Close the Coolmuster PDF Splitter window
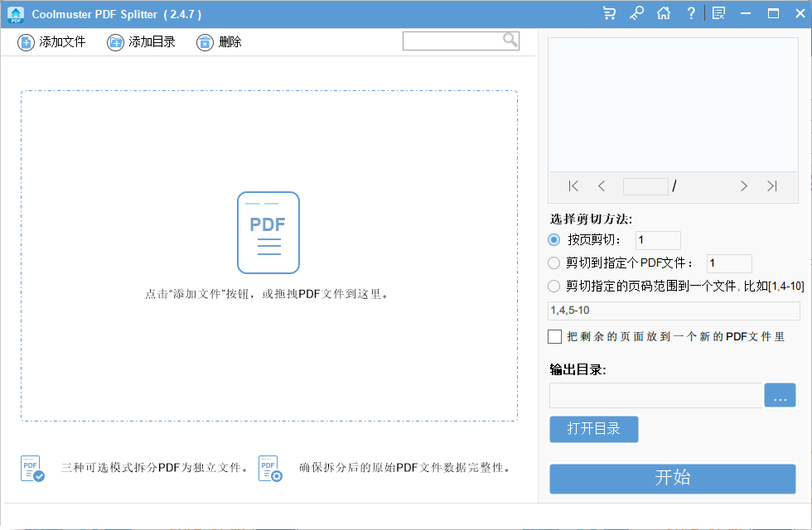812x530 pixels. click(800, 13)
